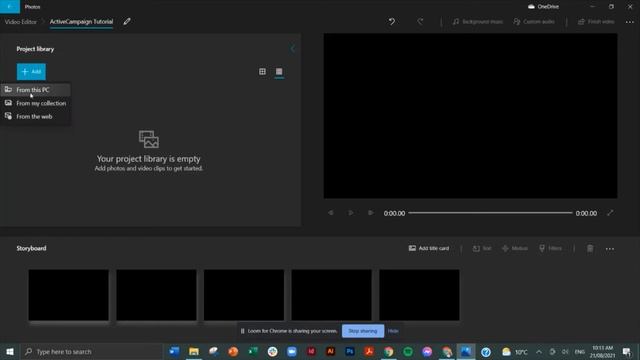Show hidden system tray icons
Viewport: 640px width, 360px height.
pos(539,351)
